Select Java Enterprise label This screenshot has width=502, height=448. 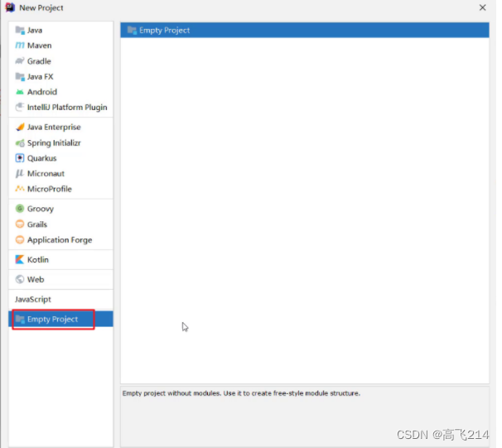point(54,127)
